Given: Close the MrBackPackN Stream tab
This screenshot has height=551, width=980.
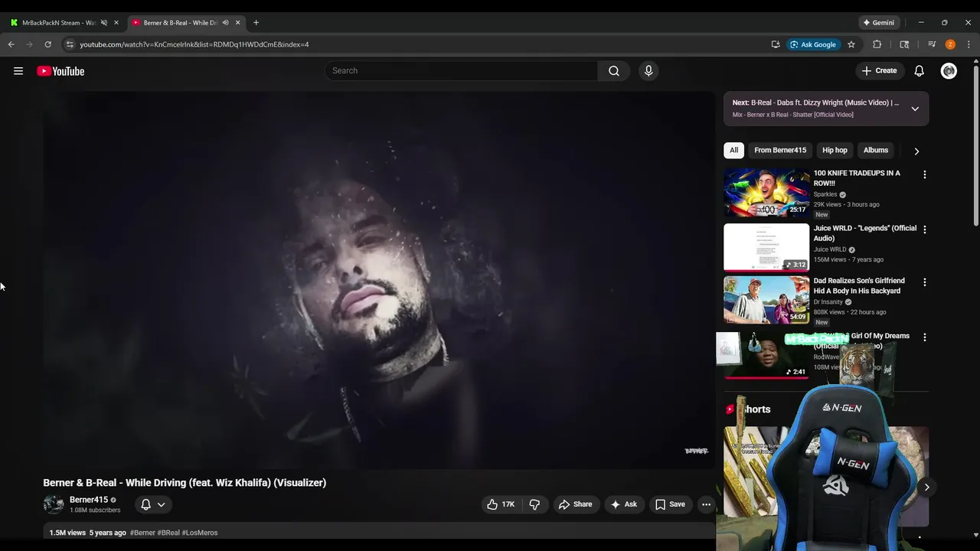Looking at the screenshot, I should pyautogui.click(x=116, y=22).
